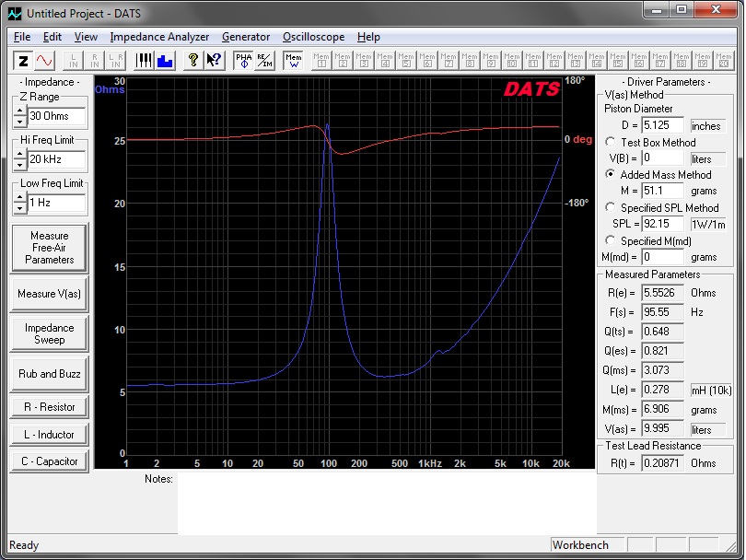The height and width of the screenshot is (560, 746).
Task: Select memory slot Mem 5
Action: pos(406,61)
